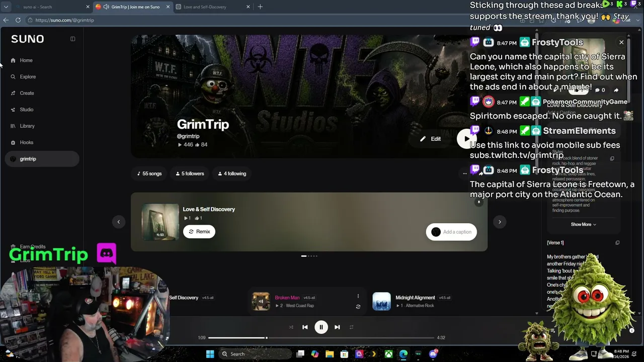Play the Midnight Alignment thumbnail
This screenshot has width=644, height=362.
pos(381,302)
